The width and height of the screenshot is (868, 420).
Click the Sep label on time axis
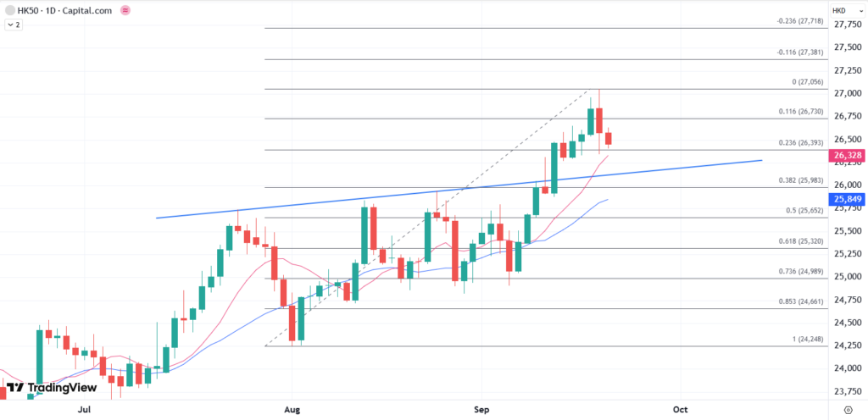482,409
